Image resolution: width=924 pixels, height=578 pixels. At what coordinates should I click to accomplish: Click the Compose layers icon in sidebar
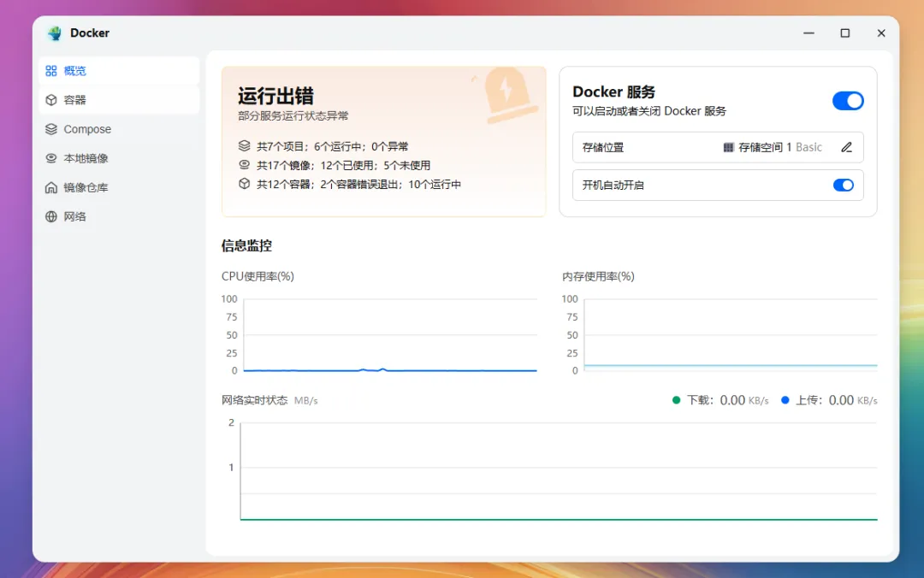[x=51, y=129]
